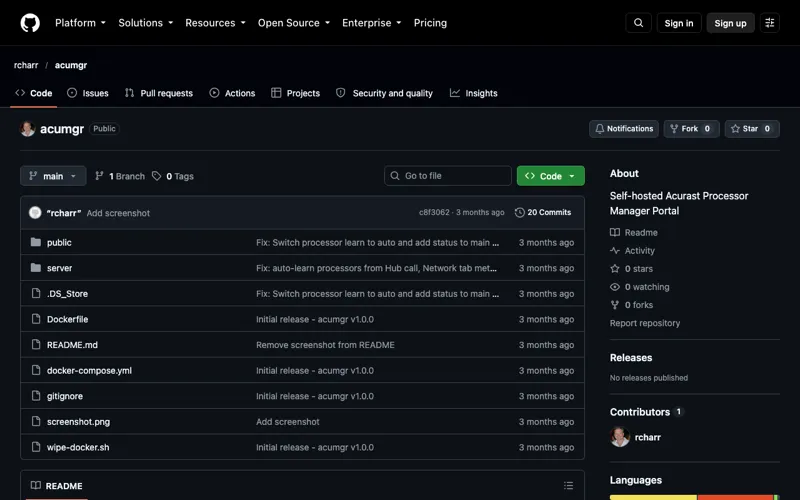Screen dimensions: 800x500
Task: Click the file icon beside docker-compose.yml
Action: coord(36,370)
